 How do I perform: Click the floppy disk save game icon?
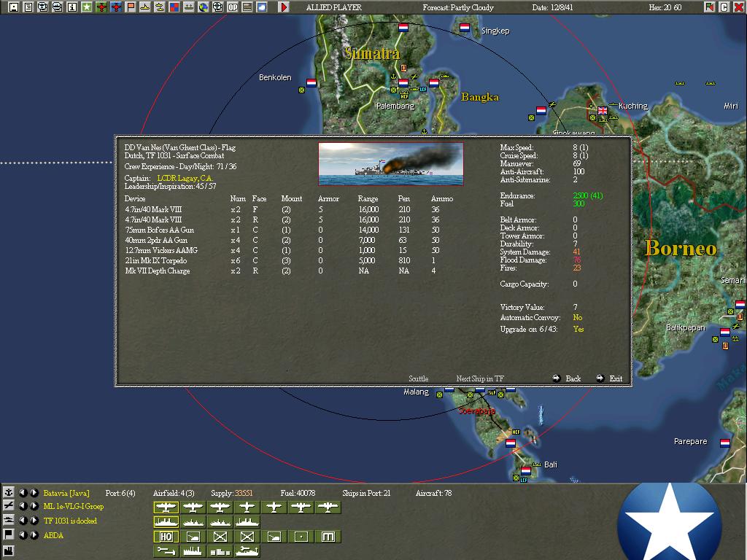click(x=13, y=7)
